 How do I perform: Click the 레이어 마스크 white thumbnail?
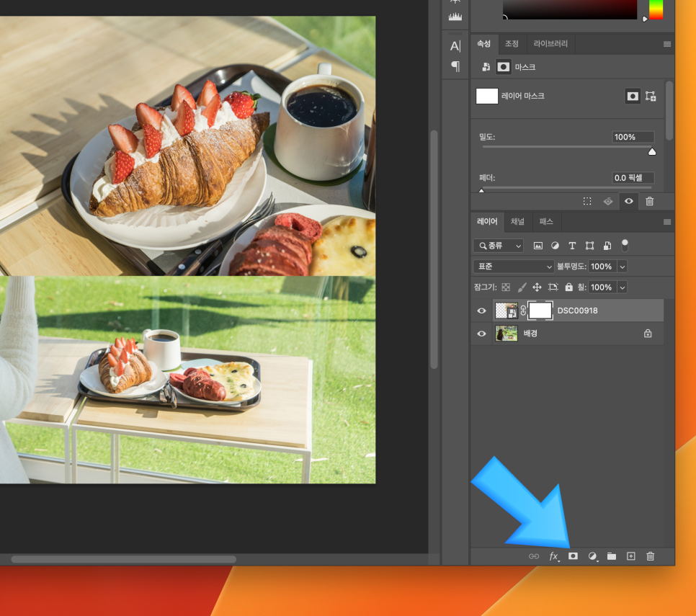click(x=487, y=96)
